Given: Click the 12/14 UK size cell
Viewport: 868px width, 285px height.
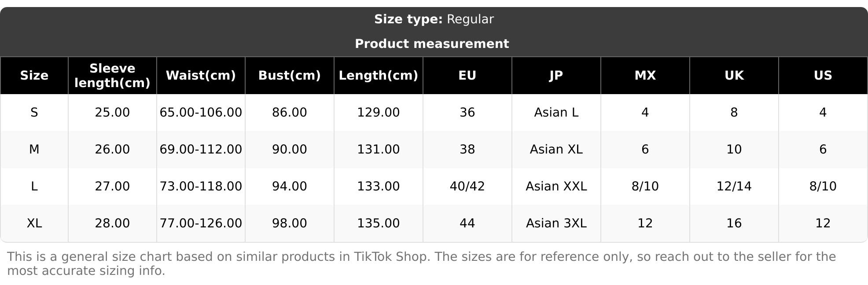Looking at the screenshot, I should [x=734, y=186].
